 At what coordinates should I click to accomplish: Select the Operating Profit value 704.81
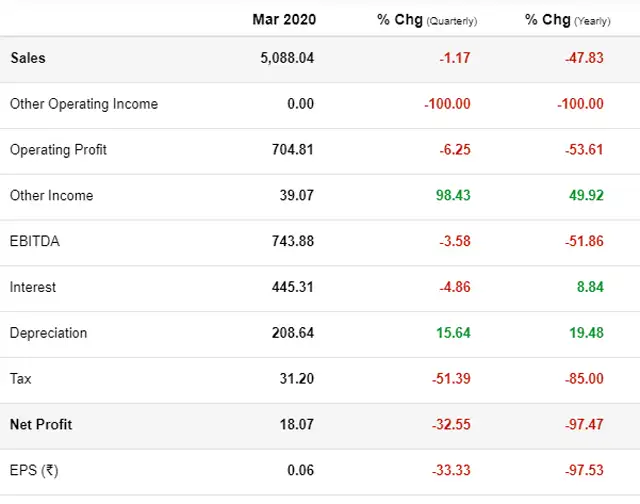pos(293,150)
